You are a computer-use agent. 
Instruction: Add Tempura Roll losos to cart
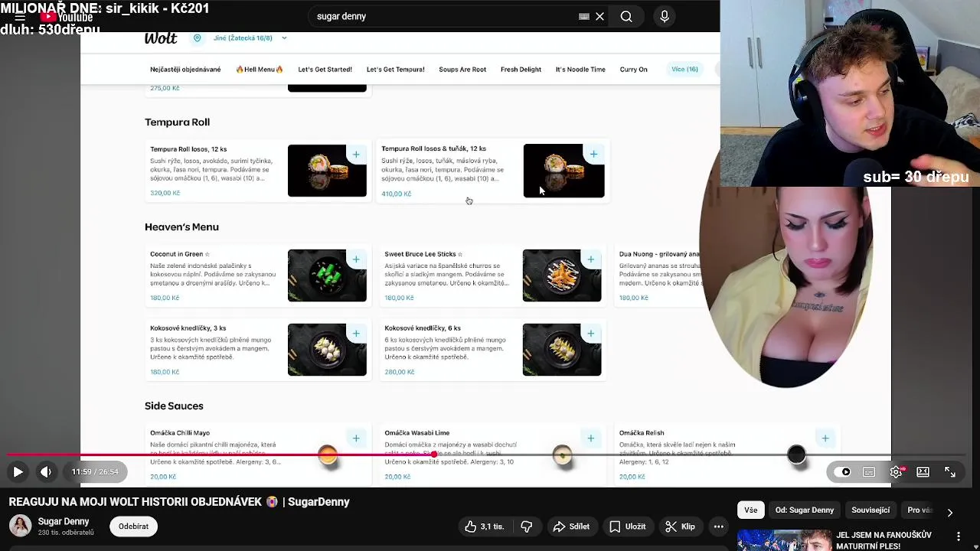pos(356,155)
